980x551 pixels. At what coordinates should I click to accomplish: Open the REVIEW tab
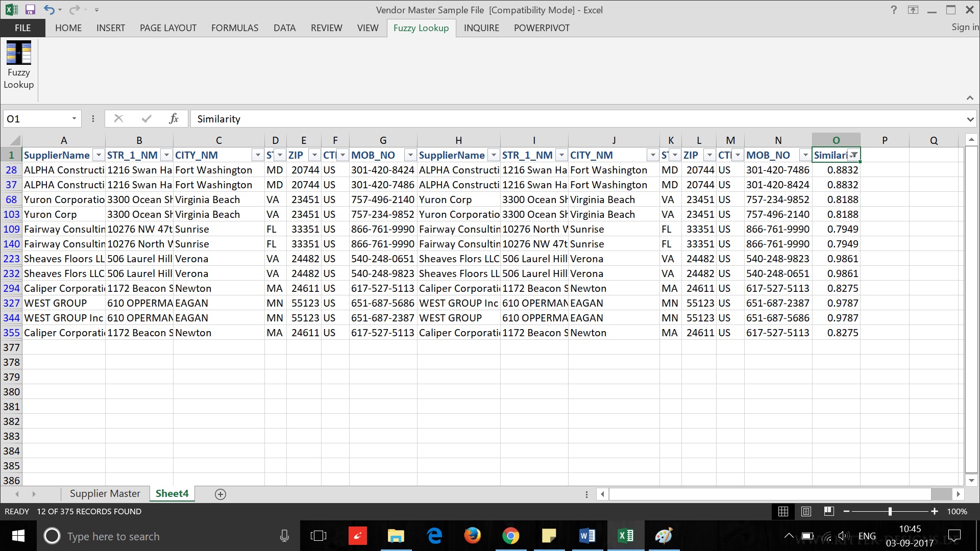pos(327,28)
